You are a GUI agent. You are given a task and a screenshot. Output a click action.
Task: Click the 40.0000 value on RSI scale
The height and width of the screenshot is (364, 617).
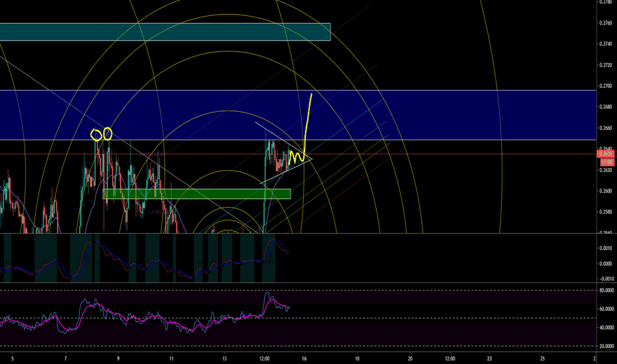click(606, 328)
